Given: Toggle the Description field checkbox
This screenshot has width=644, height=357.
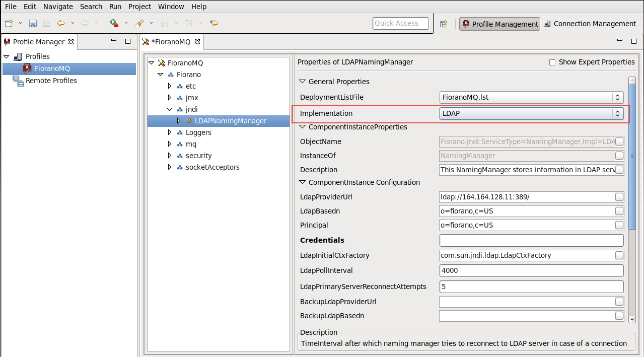Looking at the screenshot, I should tap(619, 170).
